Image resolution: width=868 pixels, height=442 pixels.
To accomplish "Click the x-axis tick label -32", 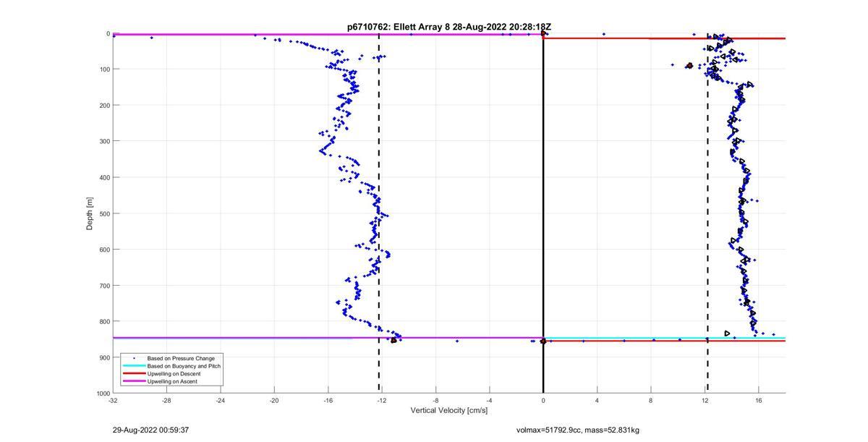I will click(x=113, y=400).
